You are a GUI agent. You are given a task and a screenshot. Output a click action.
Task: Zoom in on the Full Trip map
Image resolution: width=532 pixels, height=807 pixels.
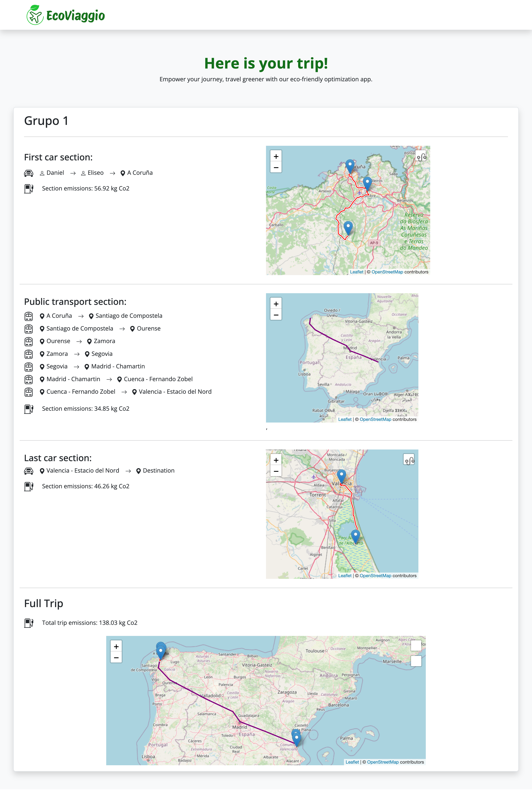[116, 646]
